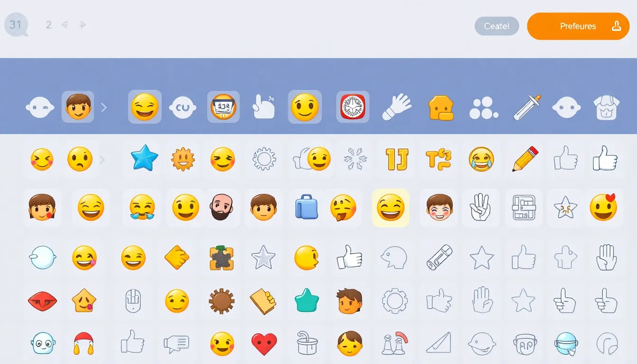Click the gray Ceatel button
Screen dimensions: 637x364
coord(497,26)
